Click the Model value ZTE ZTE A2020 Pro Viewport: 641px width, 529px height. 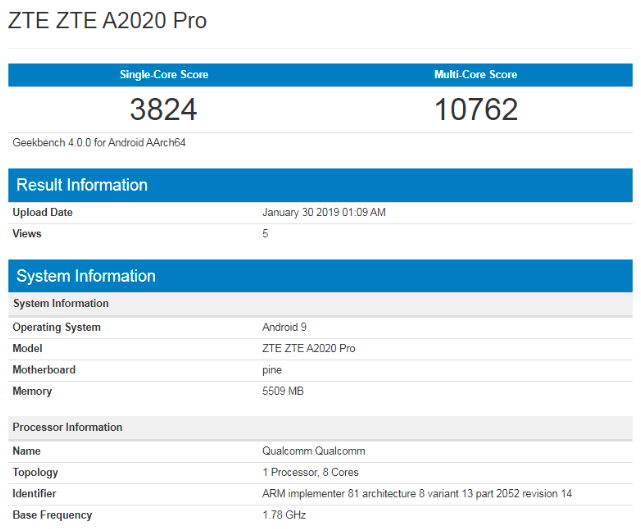[308, 348]
